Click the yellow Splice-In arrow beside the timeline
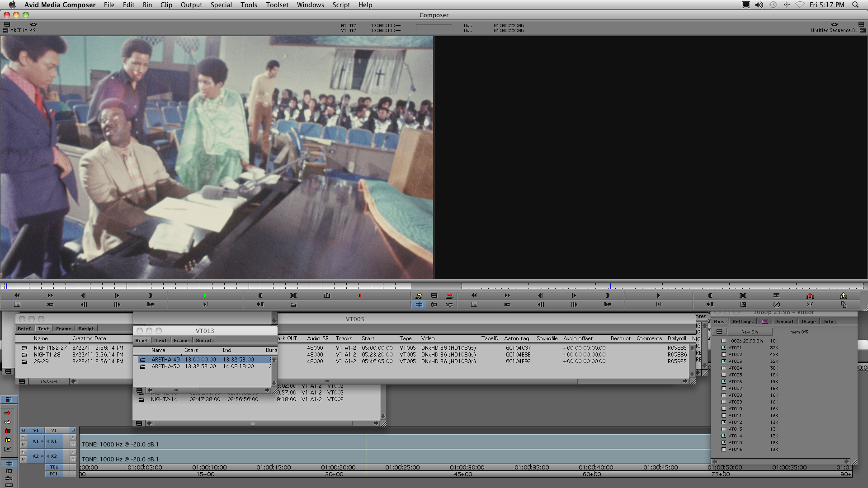The image size is (868, 488). (x=8, y=422)
